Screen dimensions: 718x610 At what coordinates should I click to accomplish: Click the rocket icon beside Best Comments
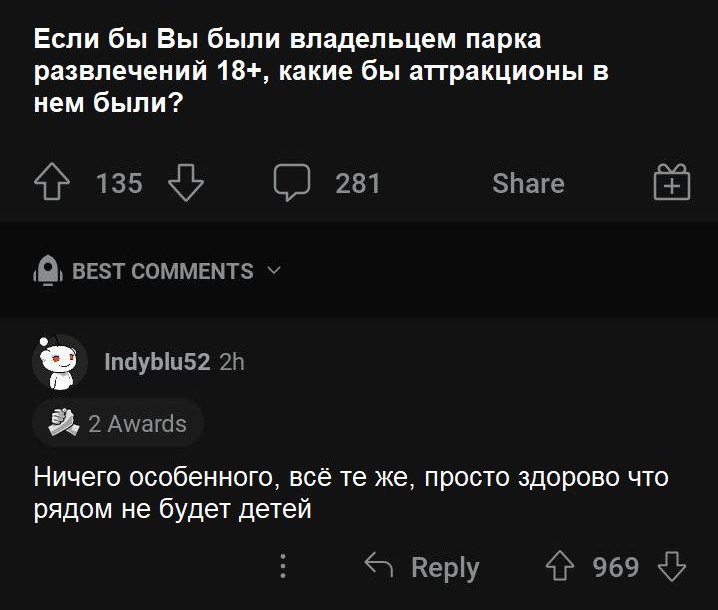click(x=49, y=271)
